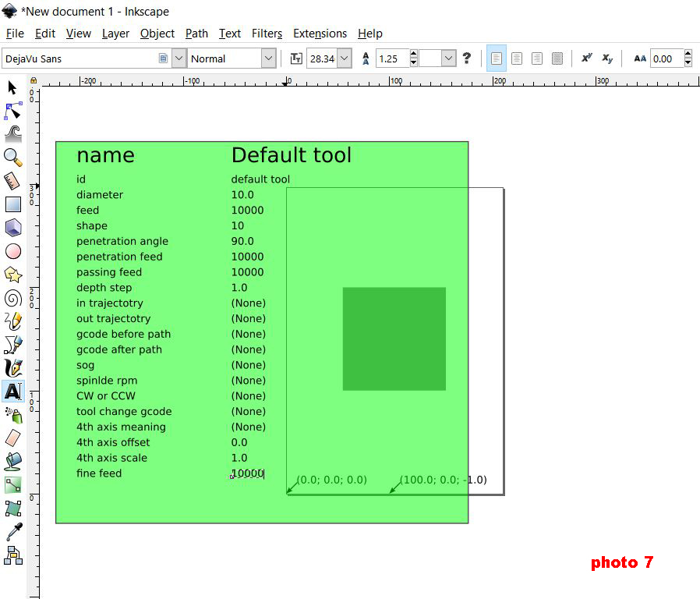
Task: Toggle superscript formatting
Action: point(587,58)
